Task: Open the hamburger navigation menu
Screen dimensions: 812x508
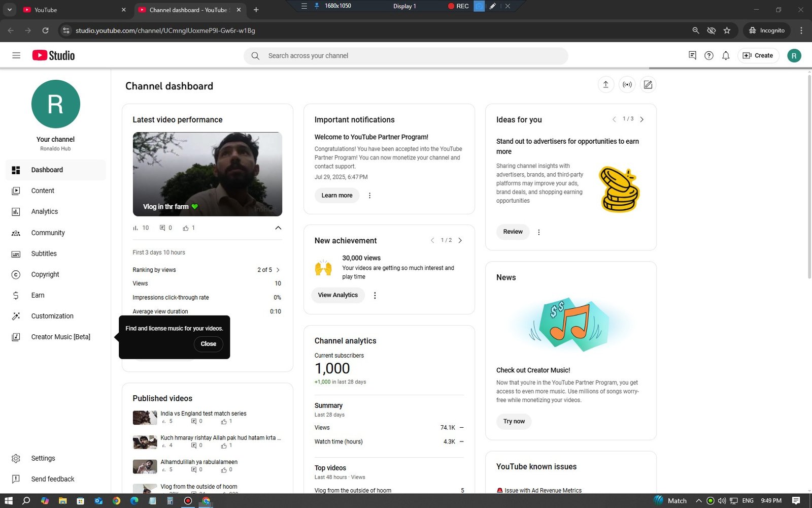Action: [x=16, y=55]
